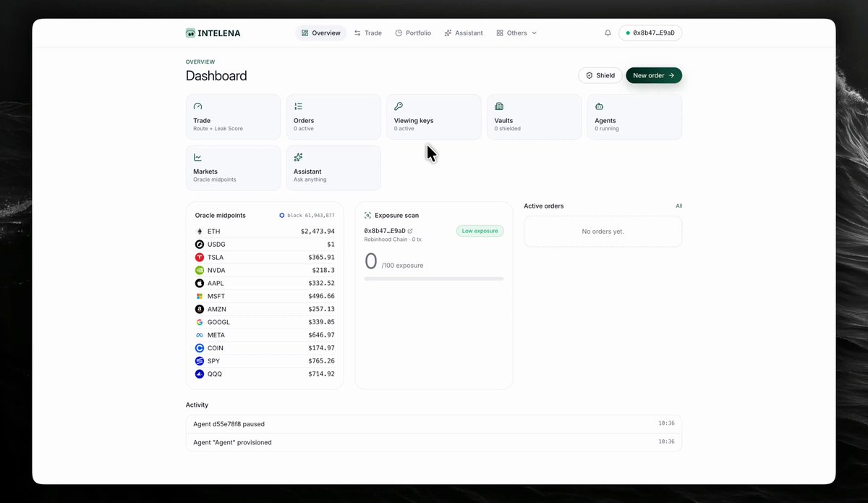This screenshot has height=503, width=868.
Task: Switch to the Overview tab
Action: (x=321, y=33)
